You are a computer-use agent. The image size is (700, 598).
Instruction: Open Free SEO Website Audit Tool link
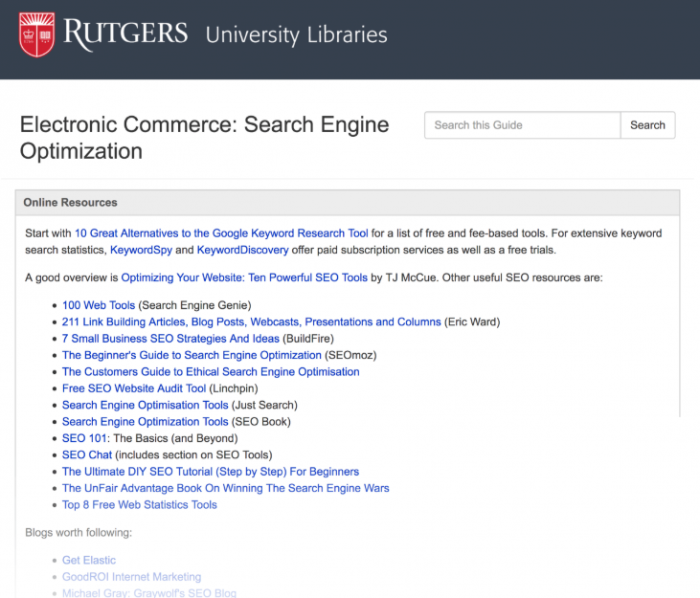point(134,388)
